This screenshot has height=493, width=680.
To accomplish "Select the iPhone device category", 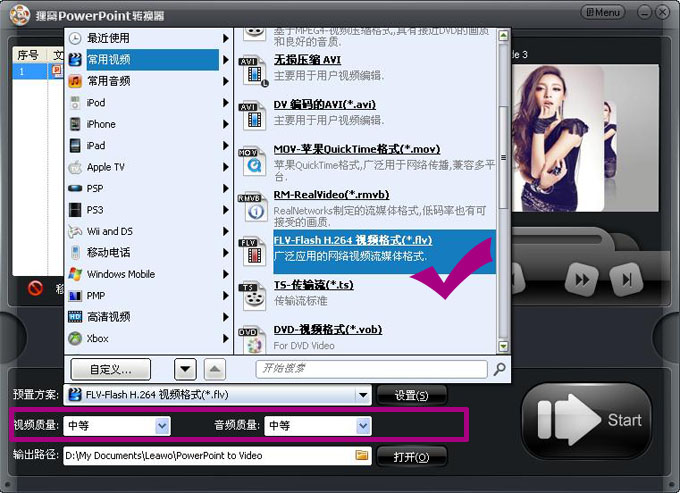I will pyautogui.click(x=101, y=124).
